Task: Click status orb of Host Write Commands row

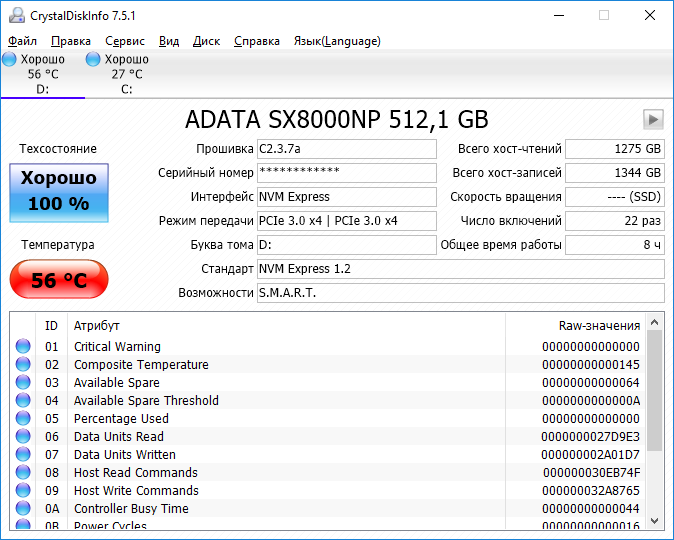Action: 23,491
